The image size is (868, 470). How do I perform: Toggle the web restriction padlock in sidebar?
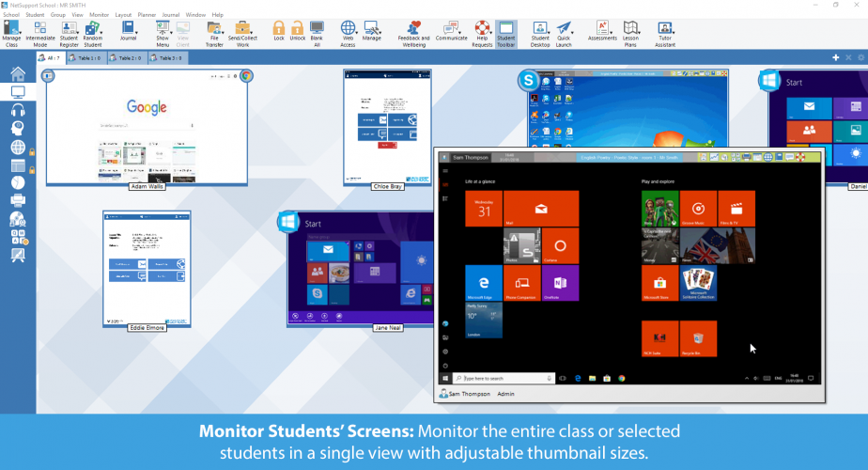tap(32, 152)
